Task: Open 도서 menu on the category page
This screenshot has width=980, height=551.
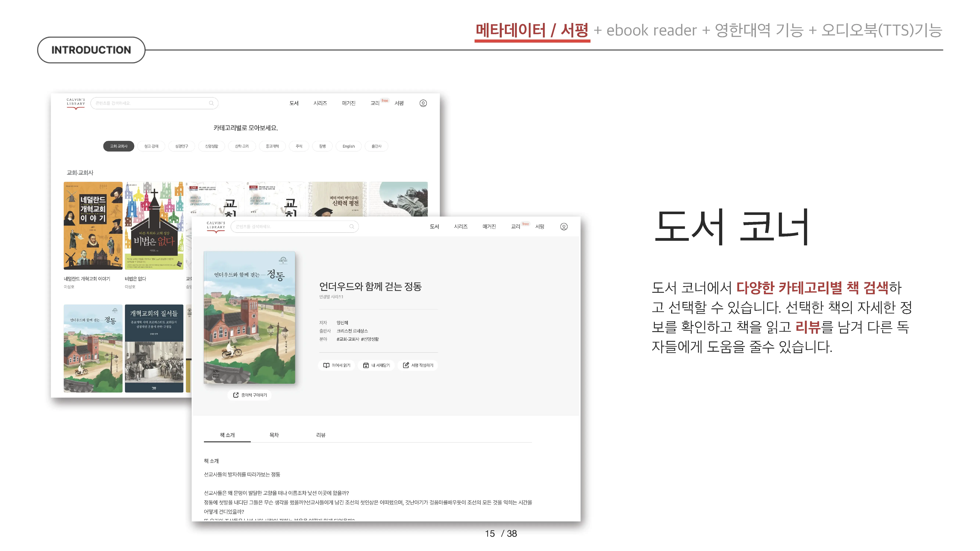Action: (x=294, y=103)
